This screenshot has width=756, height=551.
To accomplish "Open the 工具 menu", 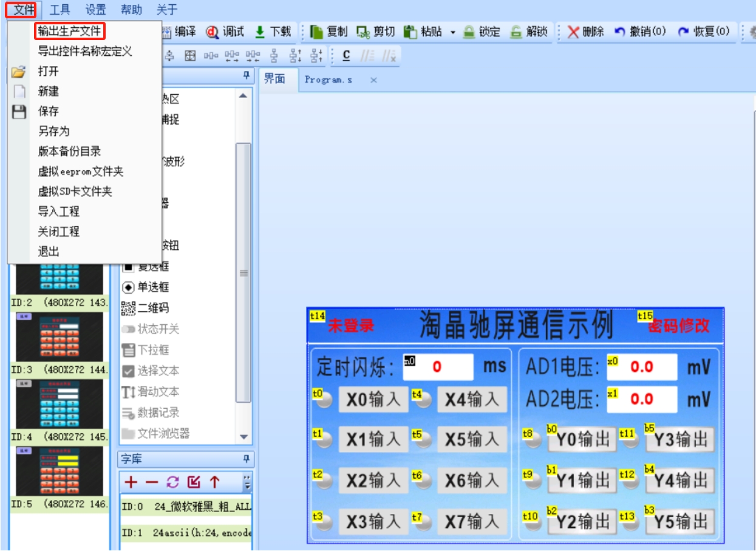I will (x=60, y=10).
